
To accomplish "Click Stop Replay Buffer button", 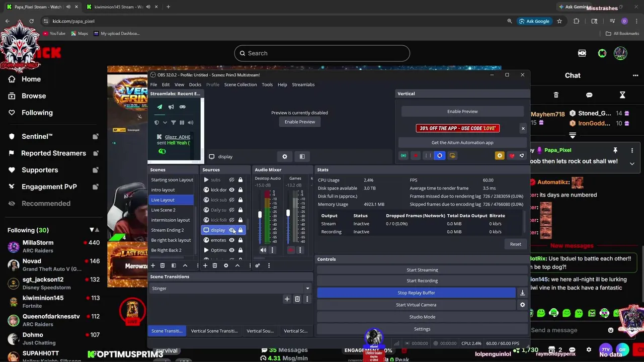I will [x=416, y=293].
